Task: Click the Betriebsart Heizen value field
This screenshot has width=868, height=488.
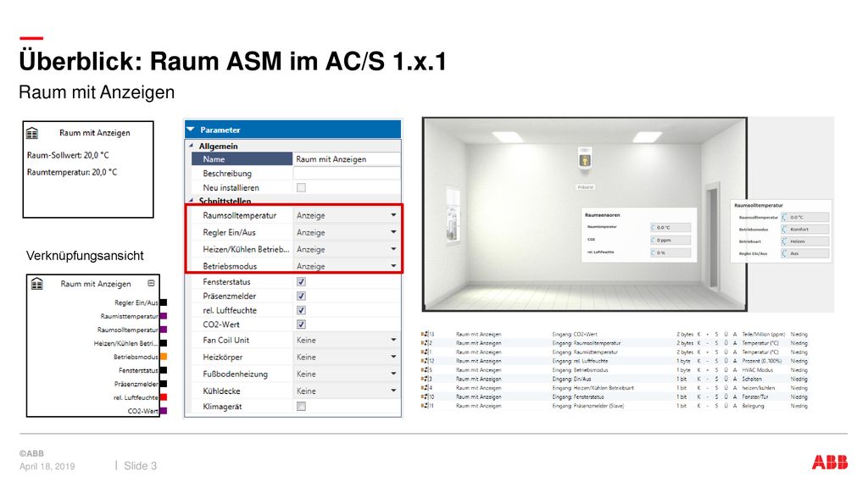Action: (x=805, y=241)
